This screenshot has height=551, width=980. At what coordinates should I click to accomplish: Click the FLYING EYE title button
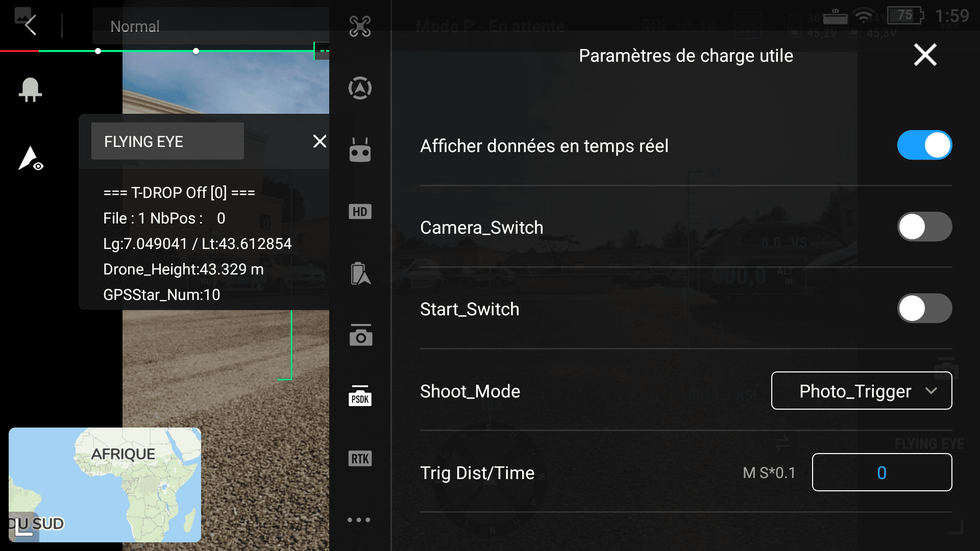167,141
